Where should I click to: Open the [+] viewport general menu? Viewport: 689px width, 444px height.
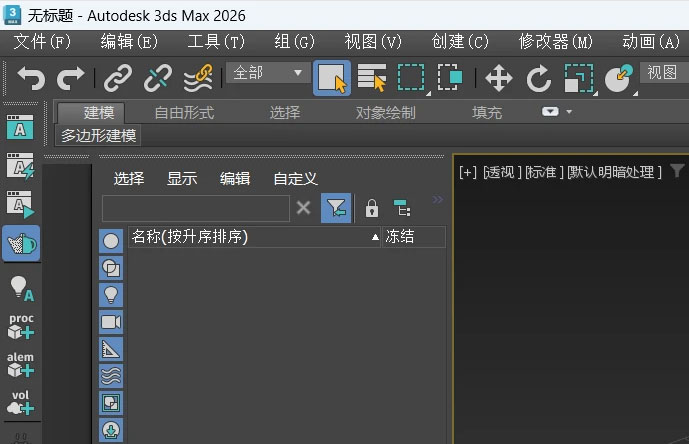[468, 172]
